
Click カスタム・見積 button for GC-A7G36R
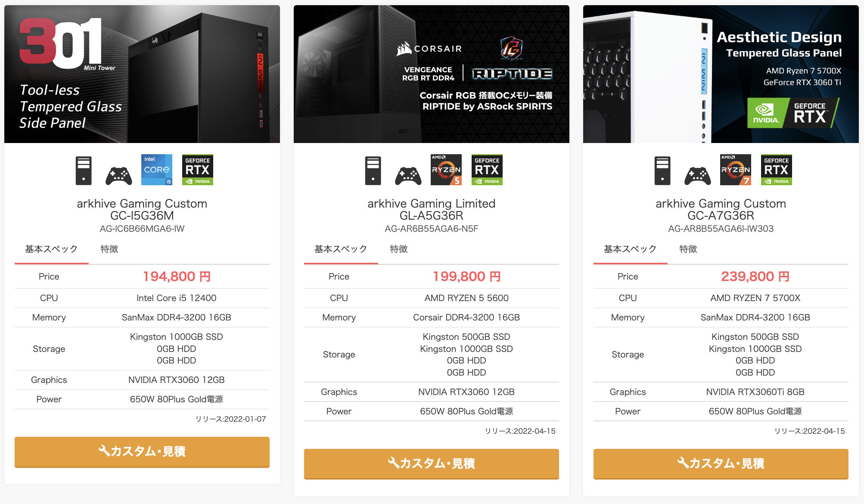(721, 464)
